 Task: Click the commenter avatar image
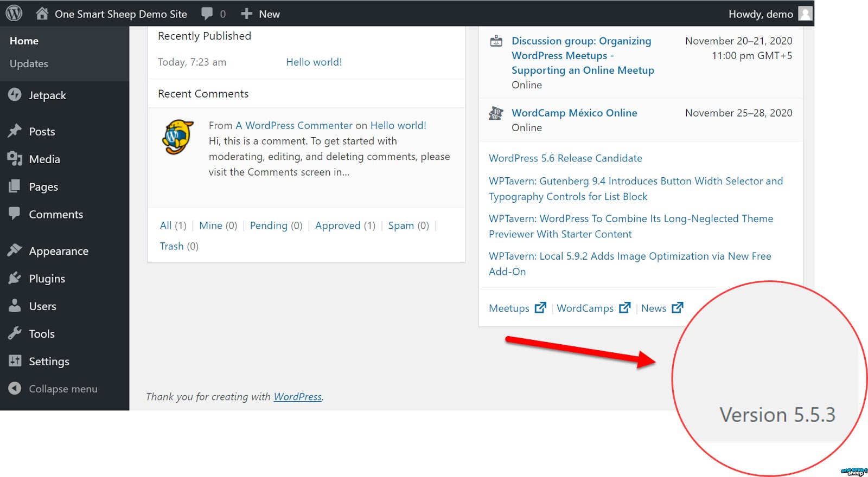178,137
